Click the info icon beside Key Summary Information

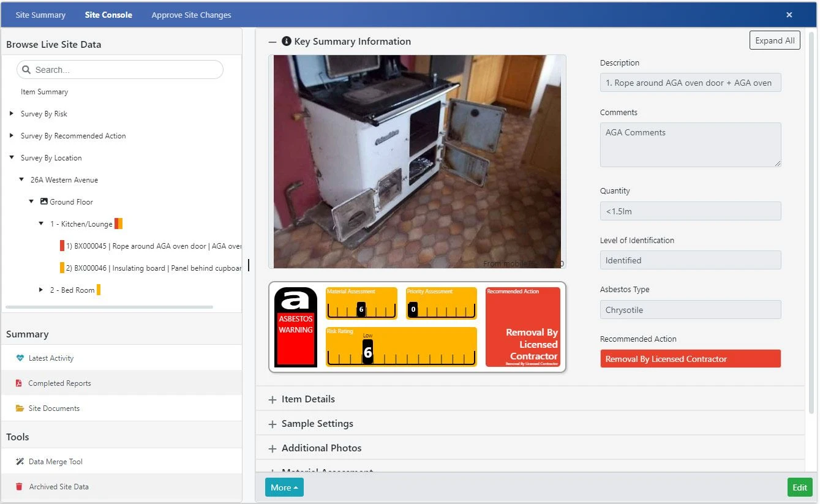click(286, 42)
